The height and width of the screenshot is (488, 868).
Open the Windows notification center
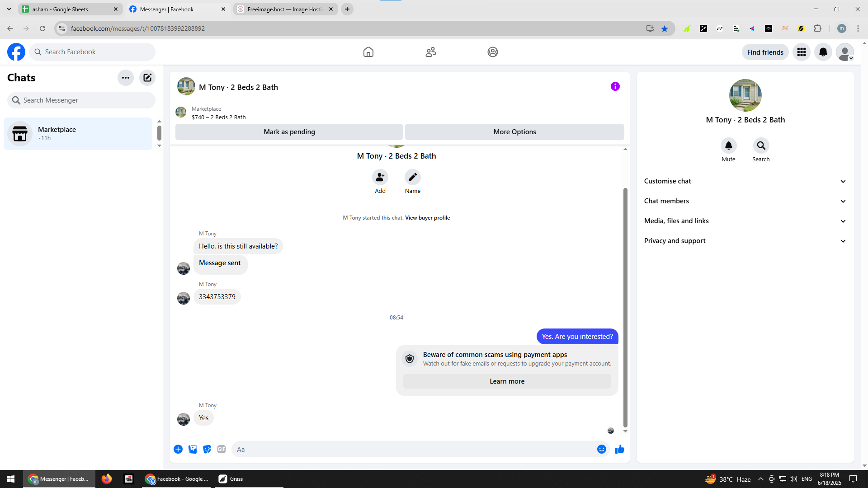pyautogui.click(x=853, y=479)
